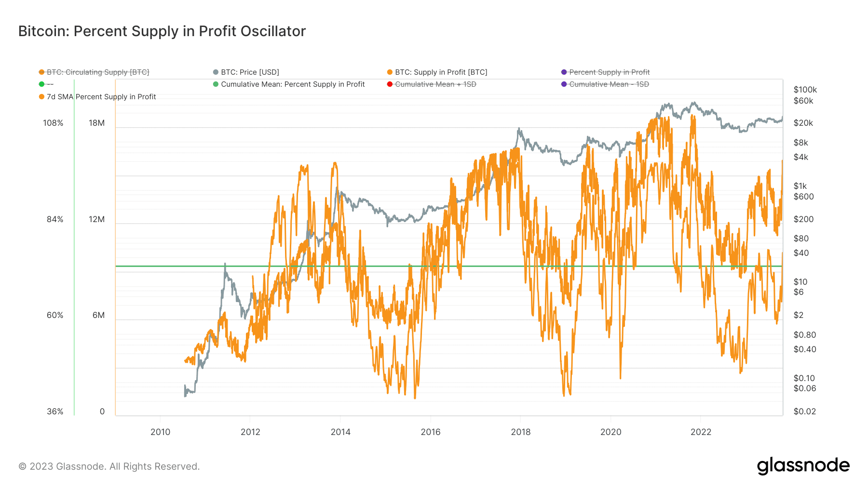Toggle Cumulative Mean - 1SD legend entry
Image resolution: width=868 pixels, height=488 pixels.
[x=605, y=84]
